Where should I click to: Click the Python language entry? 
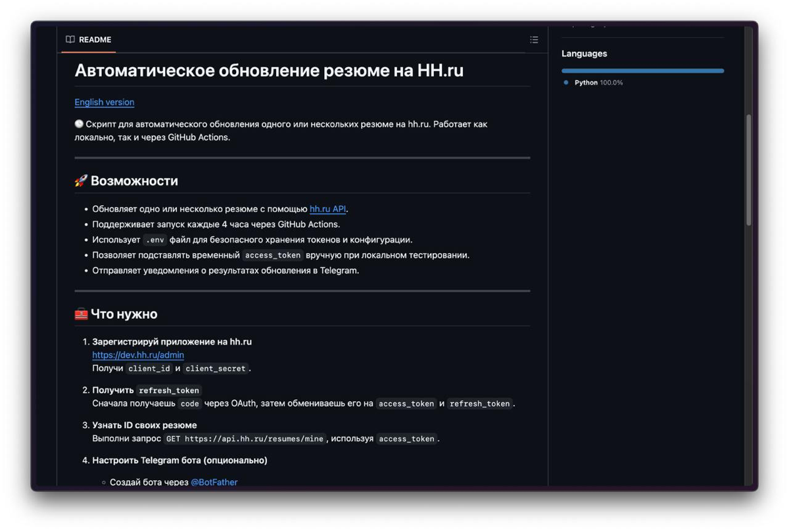(x=593, y=83)
